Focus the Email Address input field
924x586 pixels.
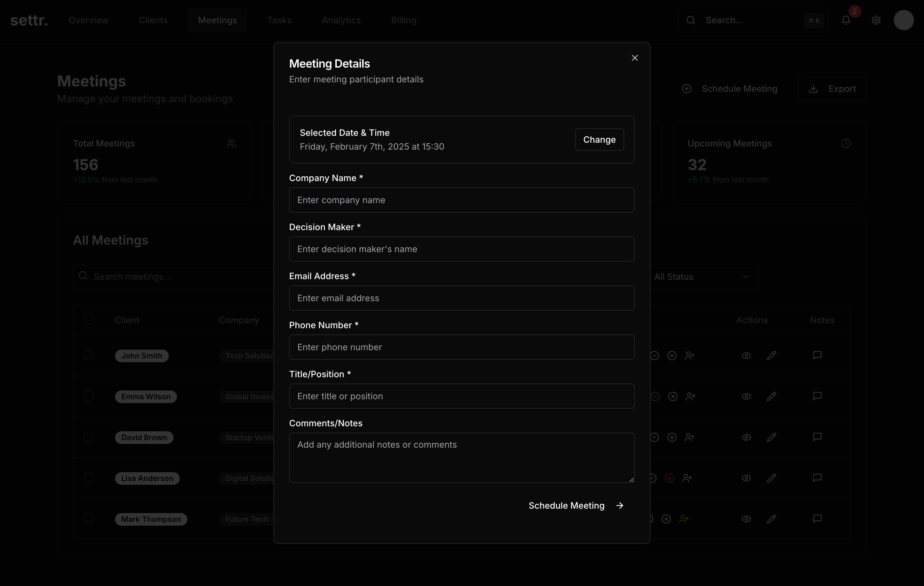(x=462, y=298)
